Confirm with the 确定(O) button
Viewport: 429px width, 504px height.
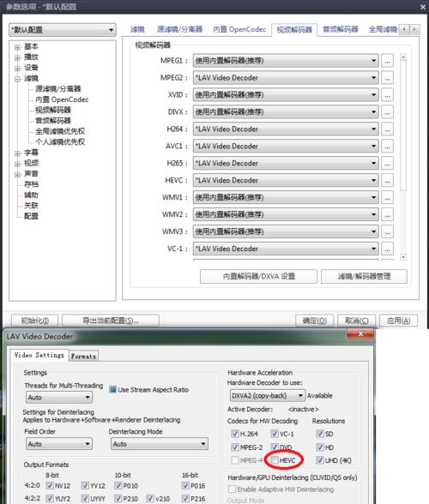click(314, 321)
